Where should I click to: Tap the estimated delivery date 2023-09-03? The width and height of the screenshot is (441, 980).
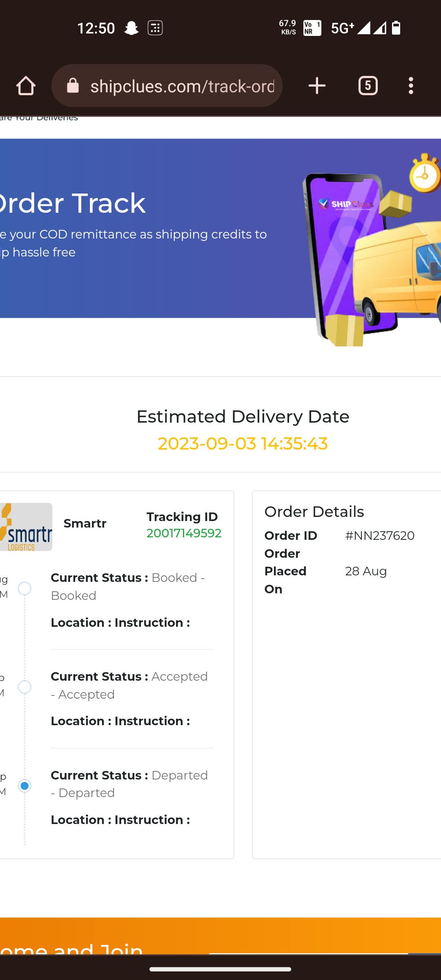click(243, 444)
